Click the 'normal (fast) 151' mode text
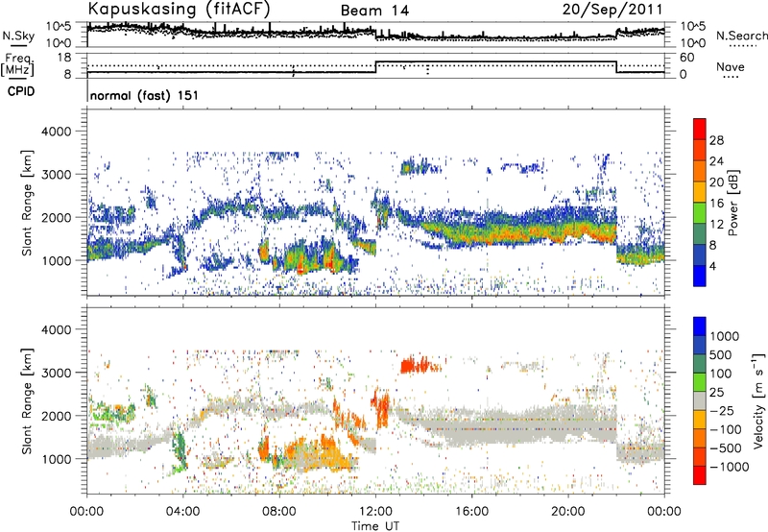The height and width of the screenshot is (532, 768). click(145, 95)
